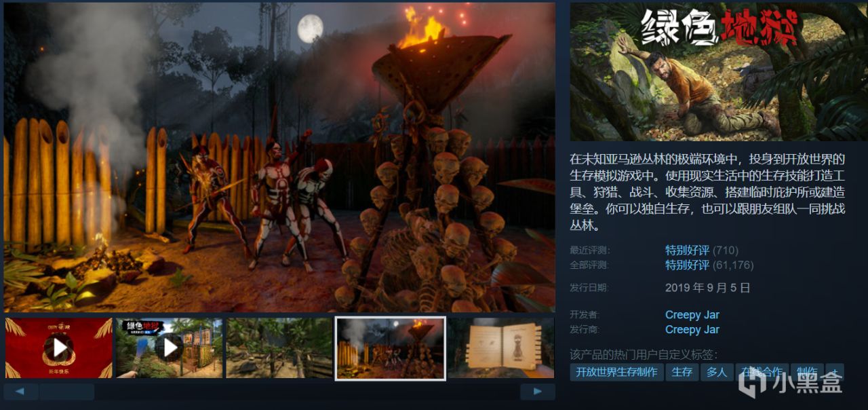Click the 开发者 label
Screen dimensions: 868x410
click(585, 315)
